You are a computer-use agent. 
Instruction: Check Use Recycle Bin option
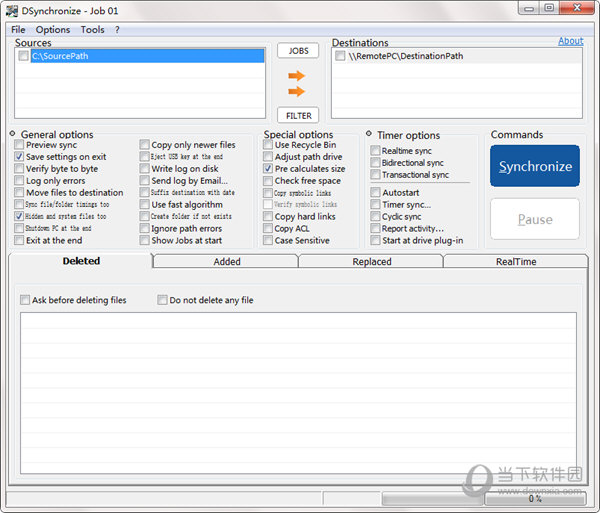[268, 145]
